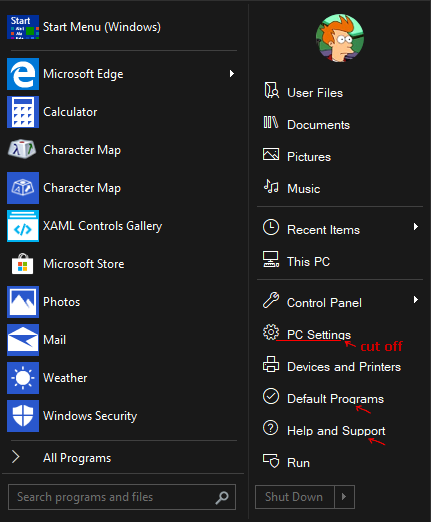Click the Mail label
431x522 pixels.
[55, 340]
